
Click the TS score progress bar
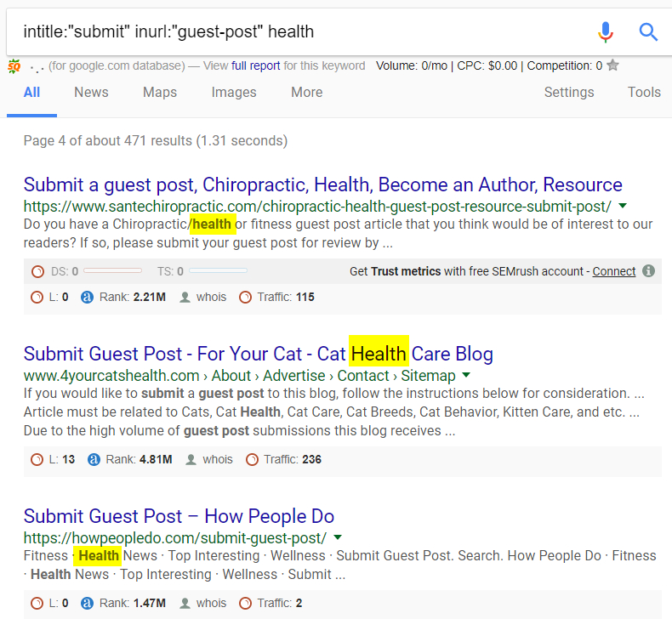[218, 270]
